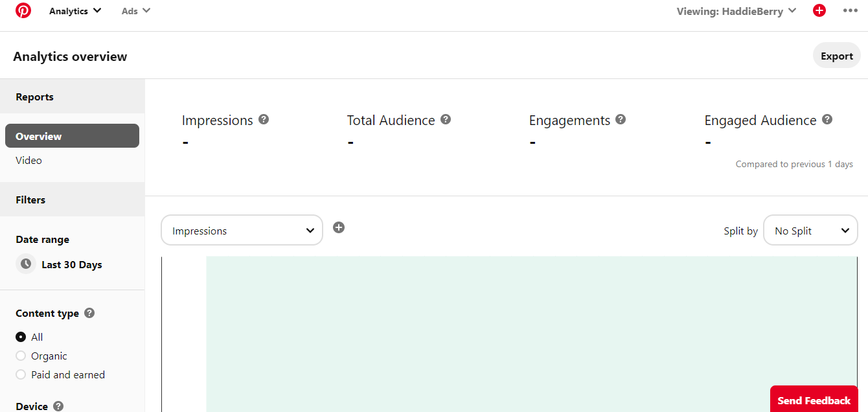Screen dimensions: 868x412
Task: Select the Organic content type option
Action: [x=21, y=356]
